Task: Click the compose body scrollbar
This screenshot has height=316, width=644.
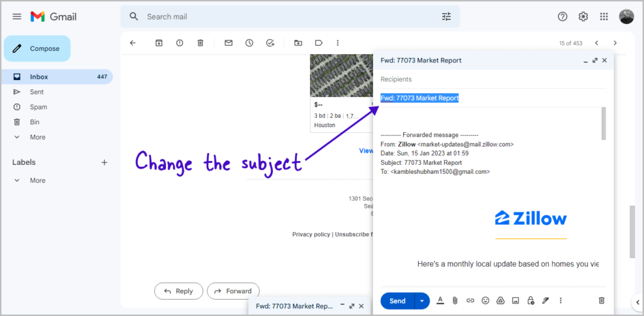Action: tap(603, 123)
